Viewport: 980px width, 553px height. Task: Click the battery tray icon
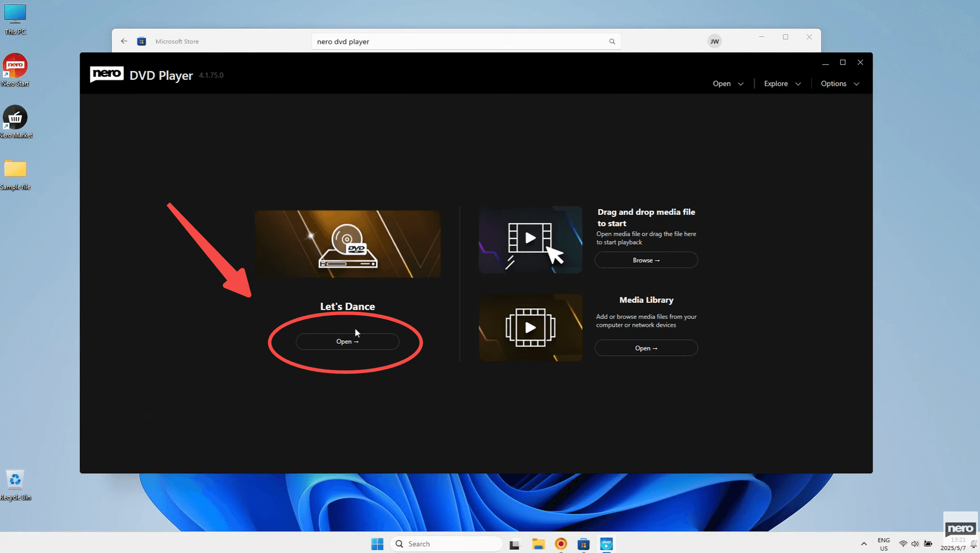(928, 544)
